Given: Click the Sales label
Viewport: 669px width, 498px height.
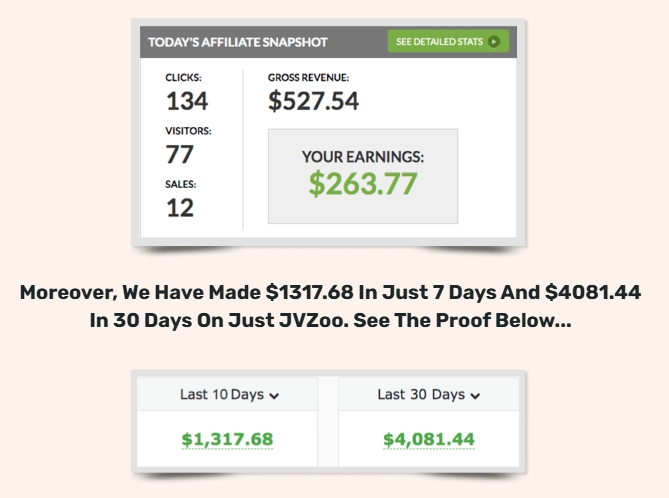Looking at the screenshot, I should (180, 184).
